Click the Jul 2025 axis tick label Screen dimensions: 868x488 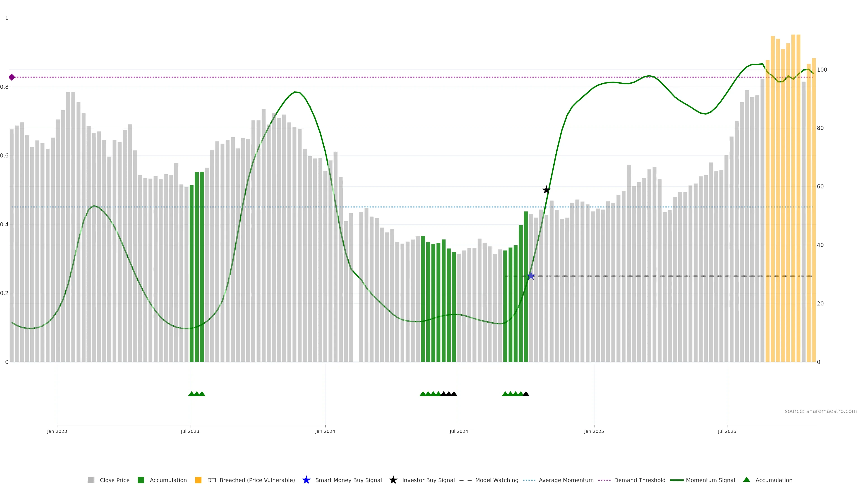point(727,431)
